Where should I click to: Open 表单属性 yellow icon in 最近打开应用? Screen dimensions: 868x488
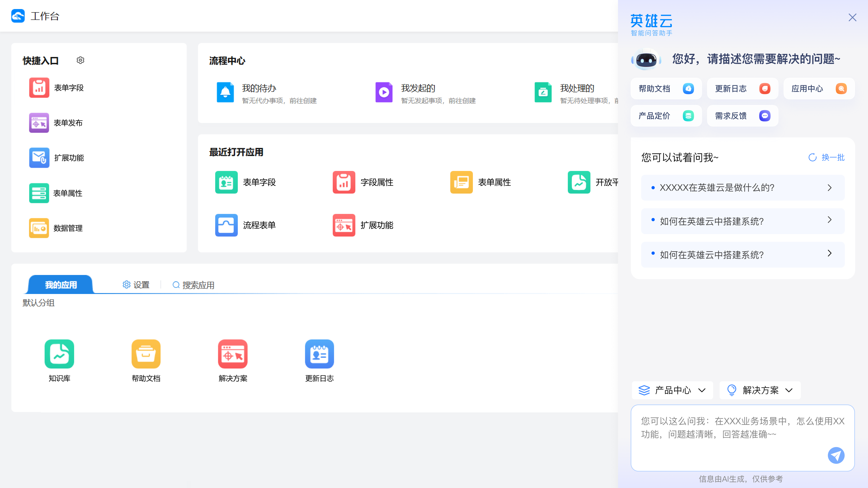pos(462,182)
